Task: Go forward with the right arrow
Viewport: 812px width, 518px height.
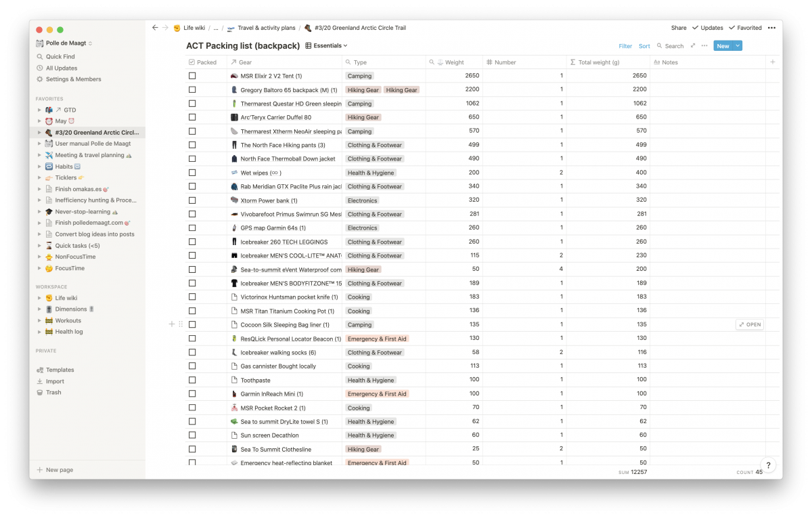Action: pyautogui.click(x=165, y=28)
